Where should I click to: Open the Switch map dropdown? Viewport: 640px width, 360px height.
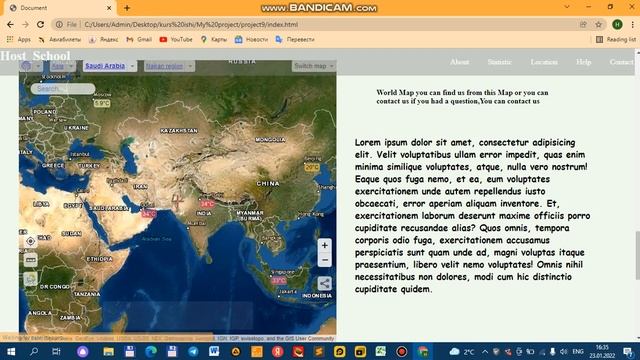click(313, 66)
